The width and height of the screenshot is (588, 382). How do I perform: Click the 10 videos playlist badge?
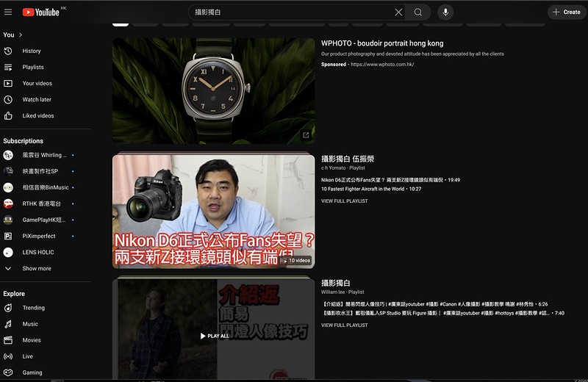pos(295,260)
